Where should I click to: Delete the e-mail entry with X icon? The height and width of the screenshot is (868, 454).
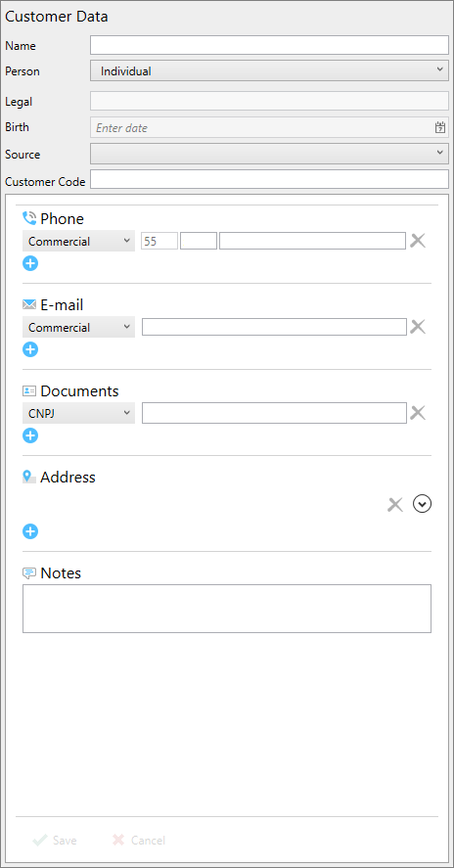point(418,327)
